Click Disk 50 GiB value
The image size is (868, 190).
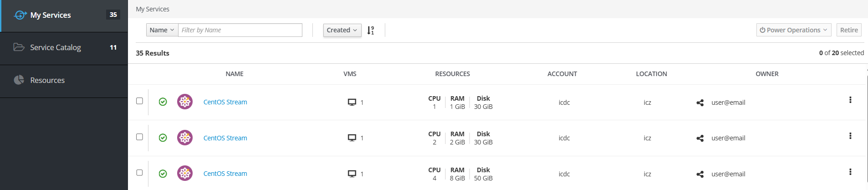coord(483,178)
